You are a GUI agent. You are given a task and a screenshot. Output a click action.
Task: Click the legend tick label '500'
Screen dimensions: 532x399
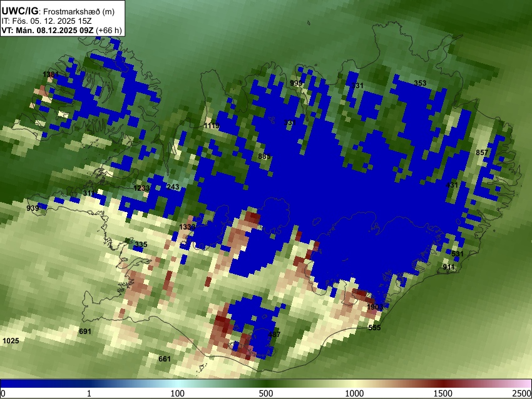coord(265,393)
